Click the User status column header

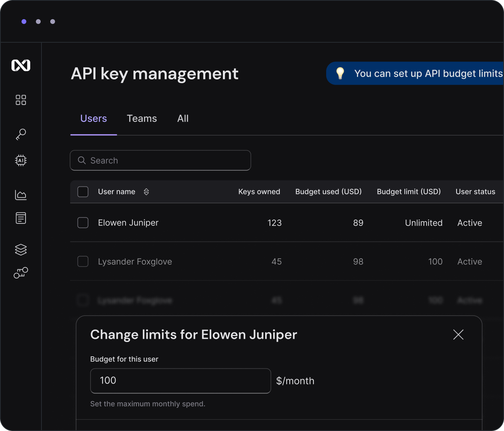pyautogui.click(x=475, y=192)
